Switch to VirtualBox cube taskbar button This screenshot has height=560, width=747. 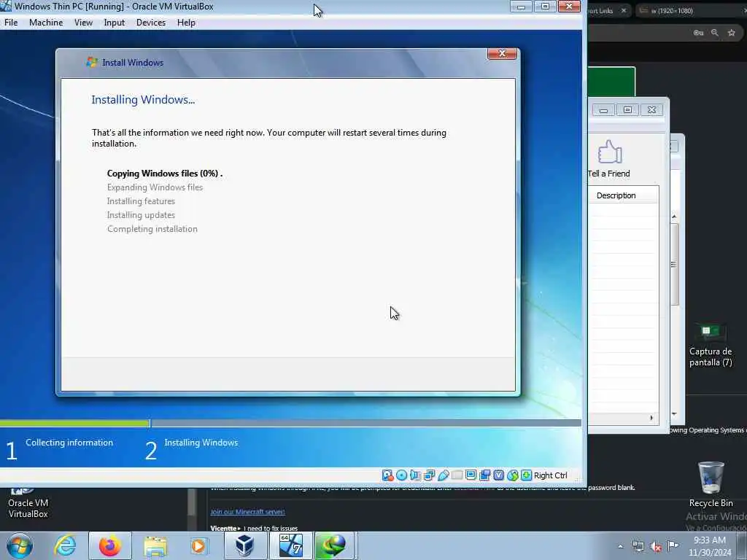tap(245, 545)
